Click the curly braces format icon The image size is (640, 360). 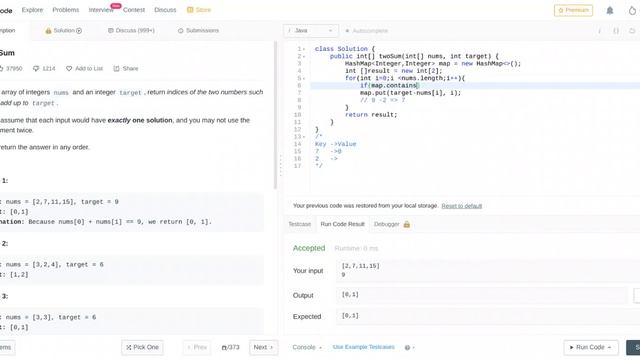coord(616,31)
